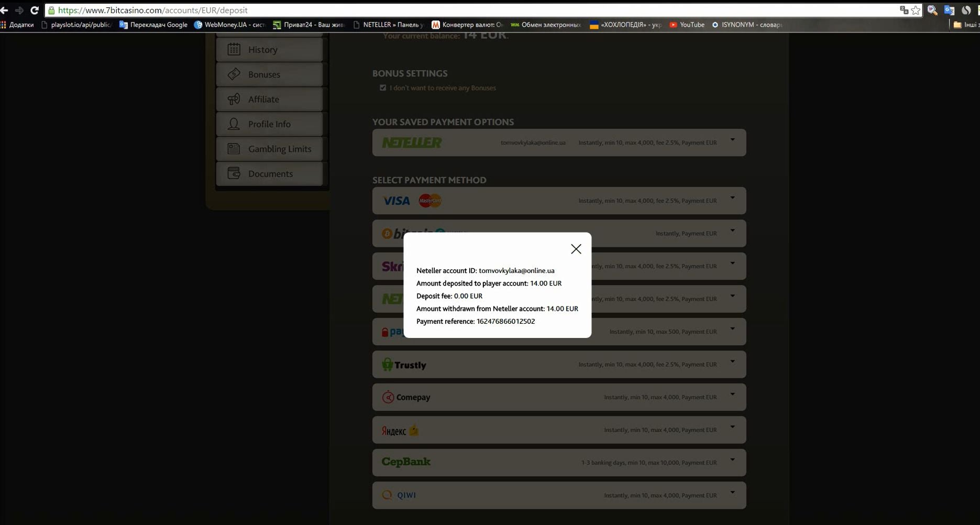
Task: Click the NETELLER logo in saved payment options
Action: (412, 143)
